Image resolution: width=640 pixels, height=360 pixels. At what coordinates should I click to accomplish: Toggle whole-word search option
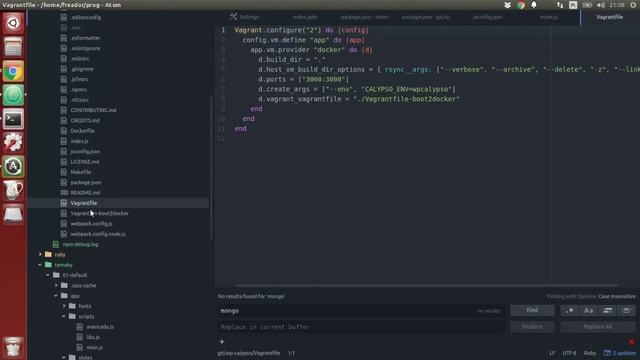(626, 311)
